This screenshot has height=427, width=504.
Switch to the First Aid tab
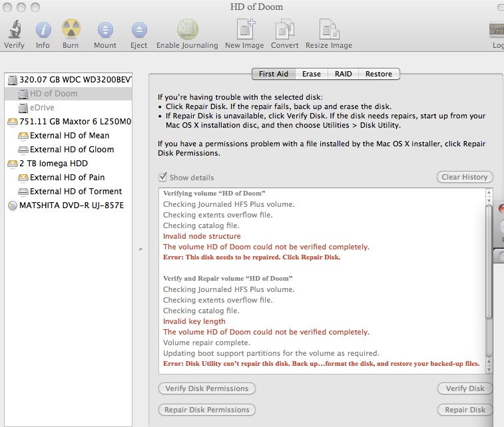[x=274, y=74]
